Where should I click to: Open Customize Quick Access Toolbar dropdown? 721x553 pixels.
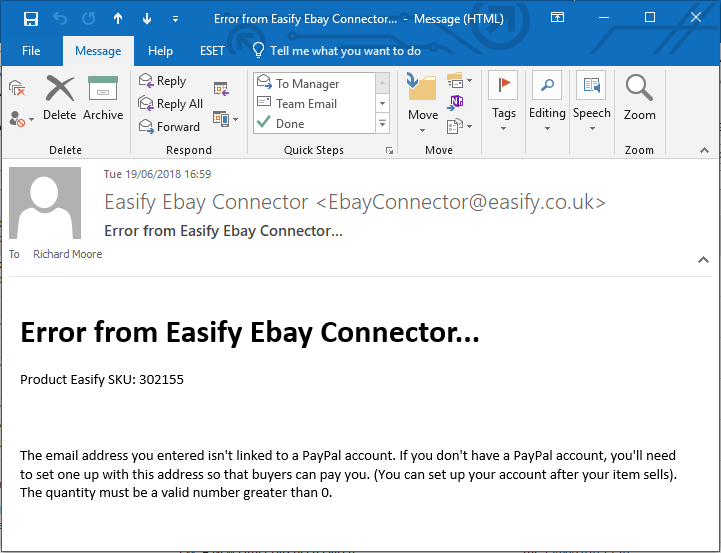[175, 19]
